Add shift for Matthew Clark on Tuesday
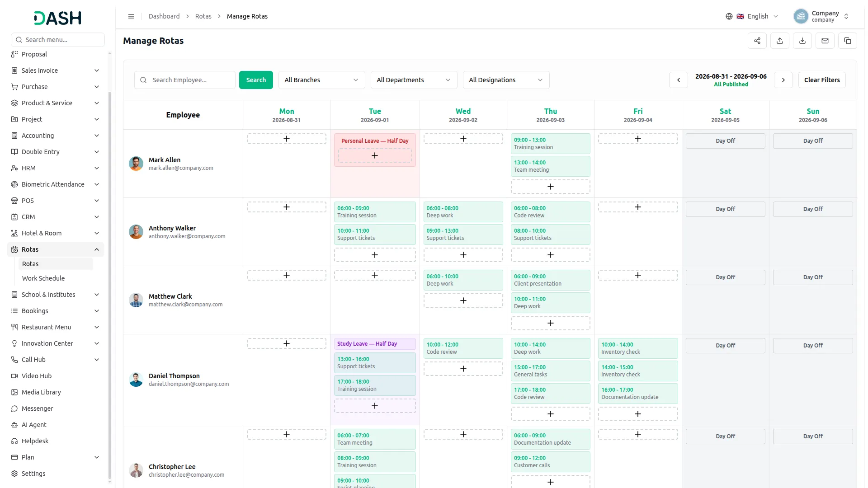 point(375,275)
